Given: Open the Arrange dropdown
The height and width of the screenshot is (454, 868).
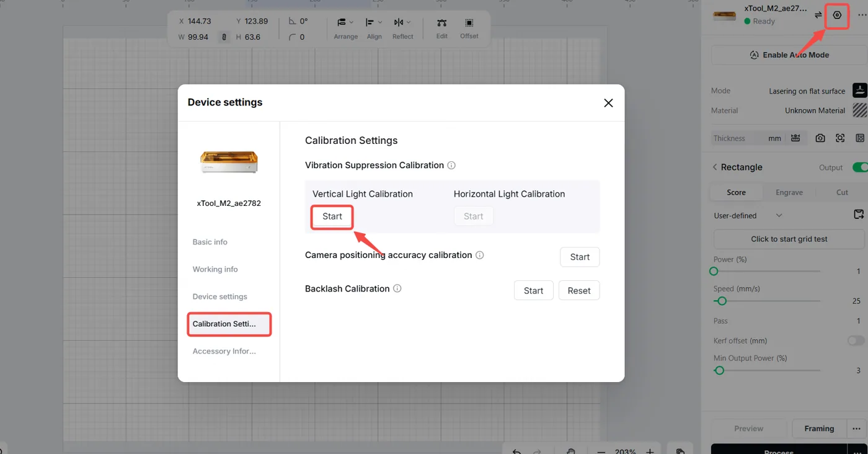Looking at the screenshot, I should pos(345,28).
